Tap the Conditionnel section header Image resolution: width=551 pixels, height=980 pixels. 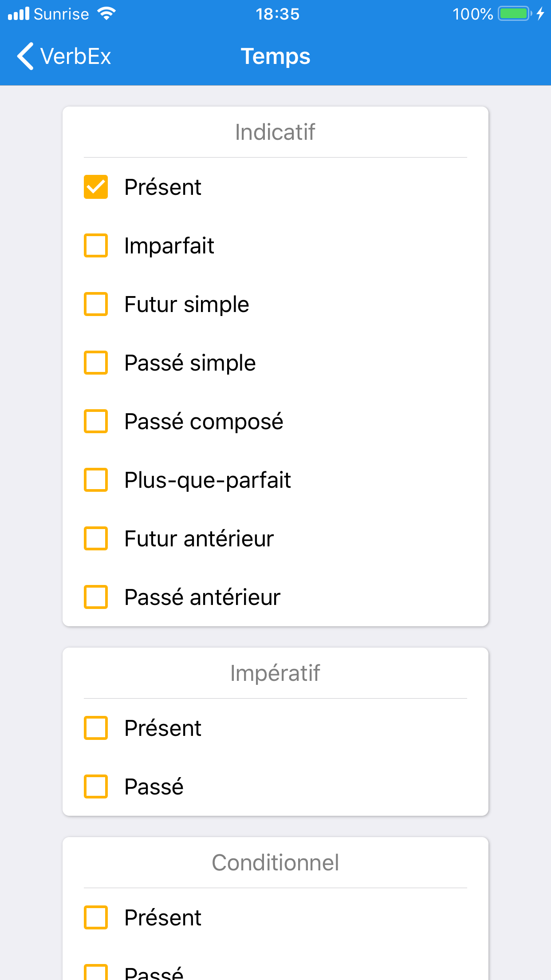click(275, 863)
